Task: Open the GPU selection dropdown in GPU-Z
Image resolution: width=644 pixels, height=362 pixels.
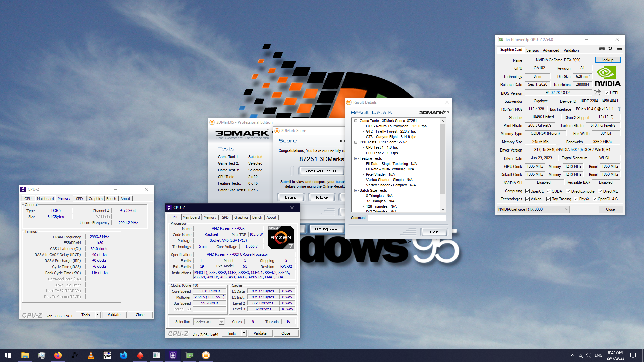Action: point(533,209)
